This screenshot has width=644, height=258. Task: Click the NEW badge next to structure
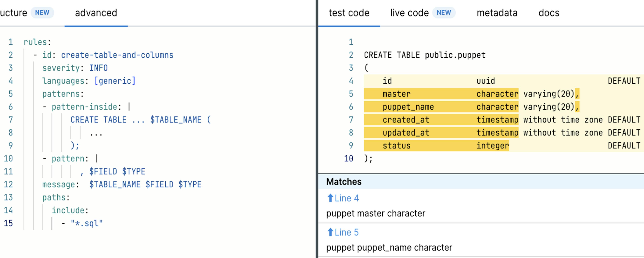[42, 13]
